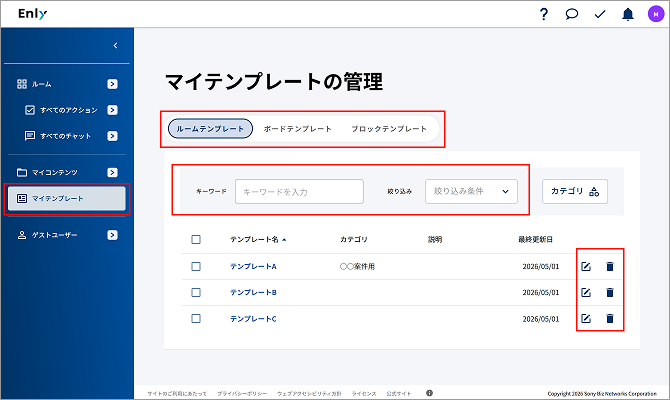
Task: Click the Enly logo
Action: [32, 14]
